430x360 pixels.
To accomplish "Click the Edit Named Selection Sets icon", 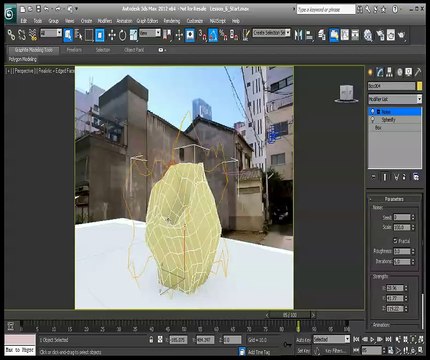I will click(246, 35).
